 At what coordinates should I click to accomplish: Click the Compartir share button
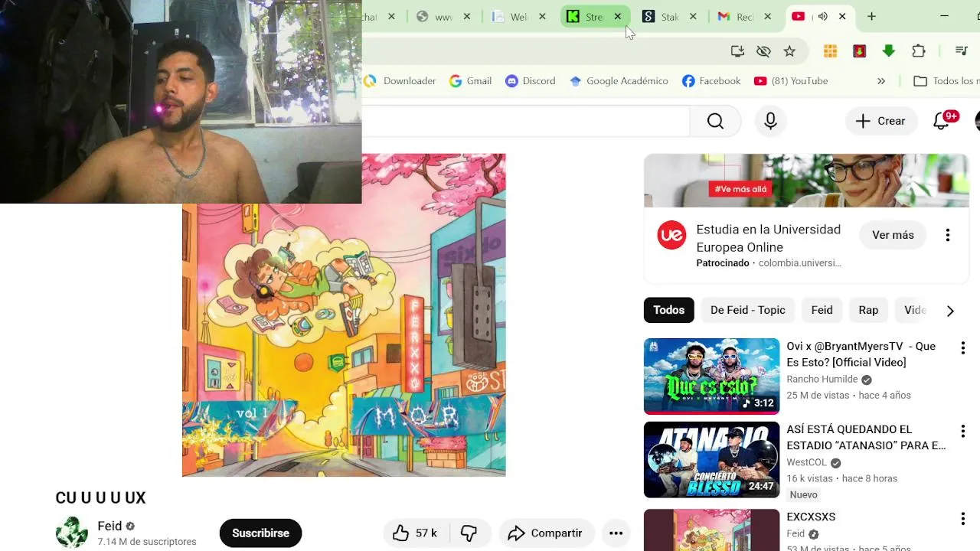tap(545, 533)
